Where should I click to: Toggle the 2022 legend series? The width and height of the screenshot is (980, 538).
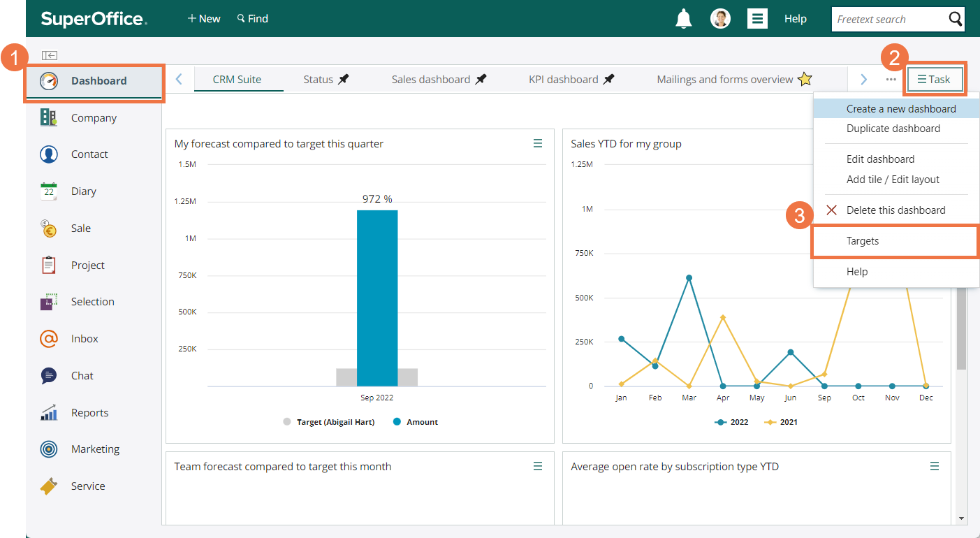731,422
